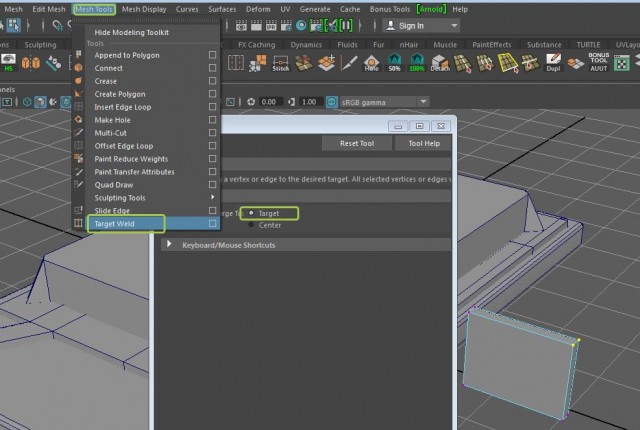Open the Insert Edge Loop option box
The width and height of the screenshot is (640, 430).
[212, 106]
